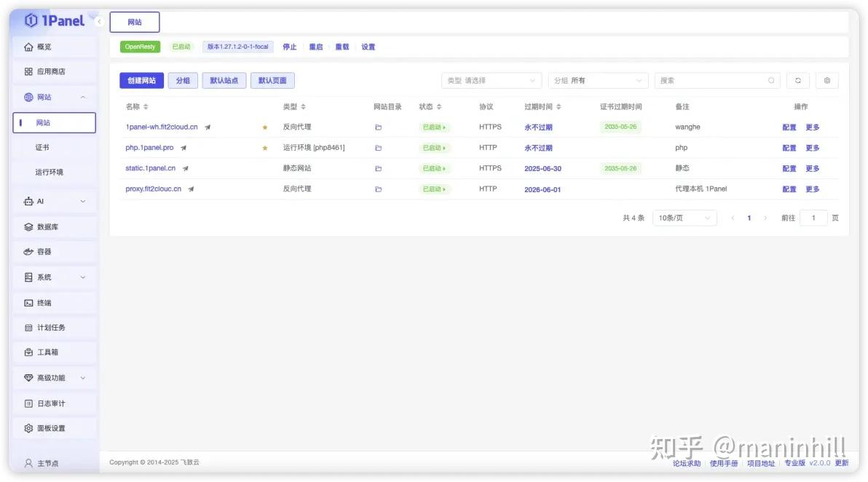Viewport: 868px width, 482px height.
Task: Click the 默认站点 button
Action: pos(224,81)
